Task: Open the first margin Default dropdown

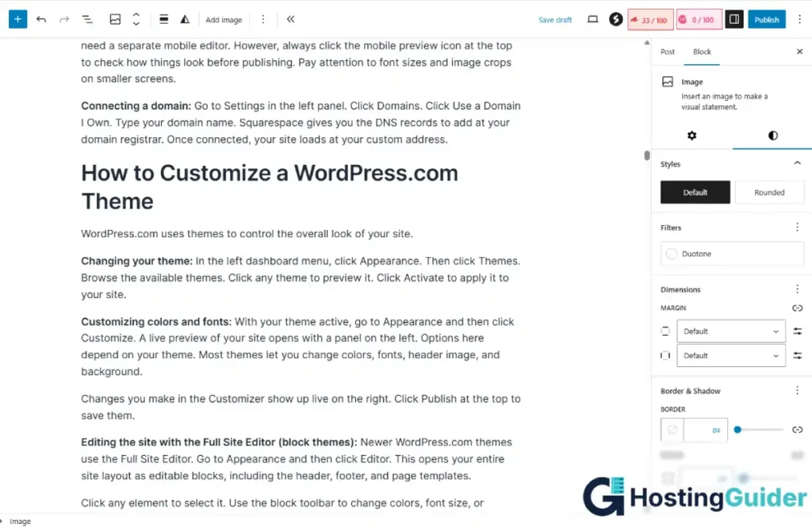Action: coord(730,331)
